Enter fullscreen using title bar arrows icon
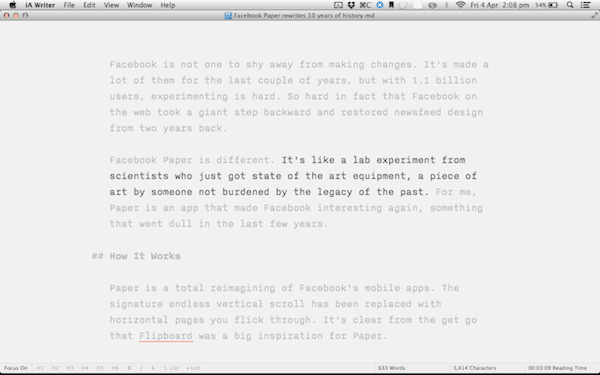600x375 pixels. (595, 15)
